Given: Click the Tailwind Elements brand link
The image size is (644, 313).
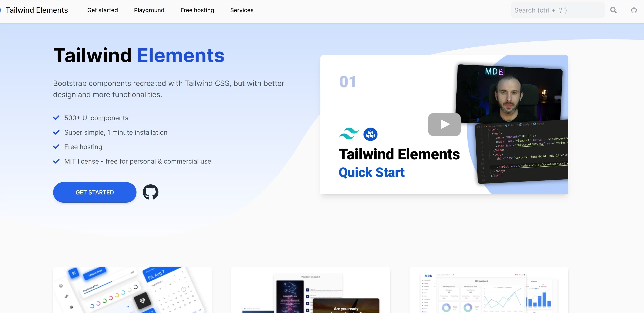Looking at the screenshot, I should point(36,10).
